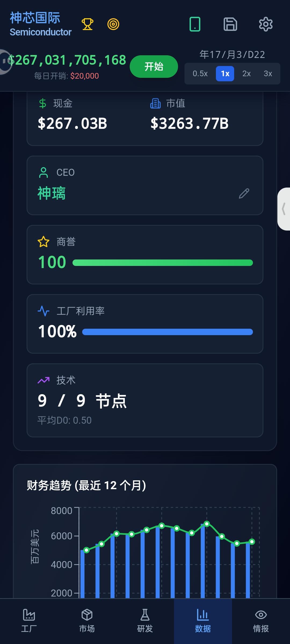Select the 1x speed option
Screen dimensions: 290x644
point(225,74)
